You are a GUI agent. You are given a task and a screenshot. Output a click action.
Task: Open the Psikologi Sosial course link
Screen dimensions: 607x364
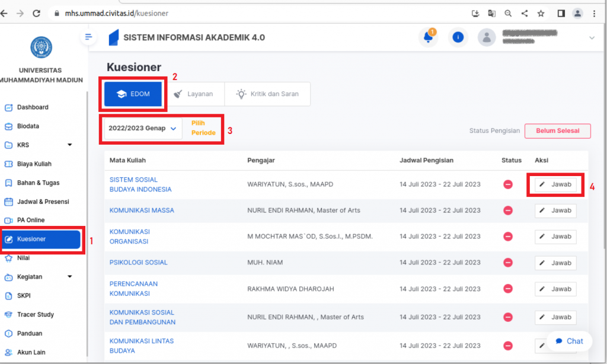click(x=138, y=262)
